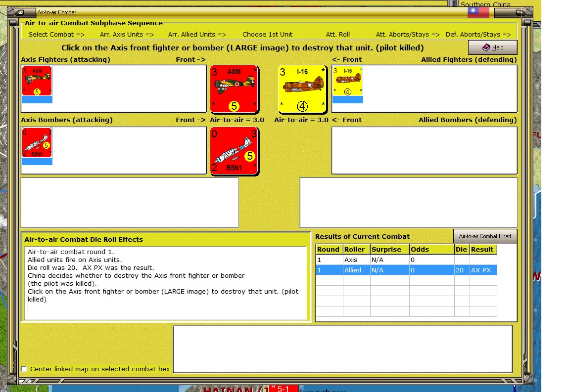Click the Att. Aborts/Stays sequence step
570x392 pixels.
[x=408, y=35]
